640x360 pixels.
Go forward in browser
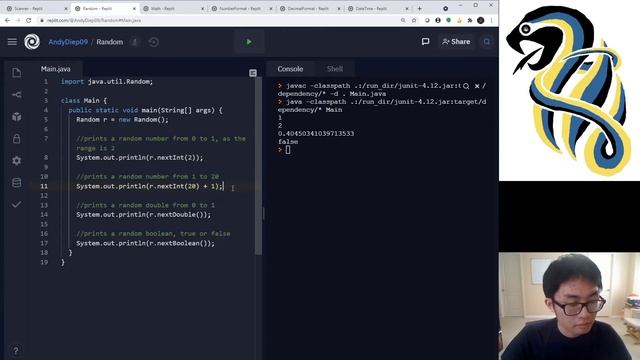(18, 20)
